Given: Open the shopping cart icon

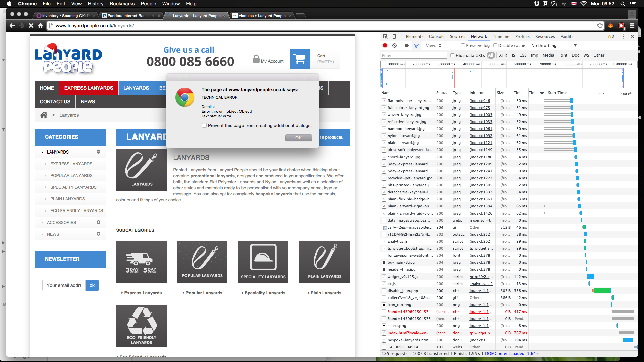Looking at the screenshot, I should (x=300, y=59).
